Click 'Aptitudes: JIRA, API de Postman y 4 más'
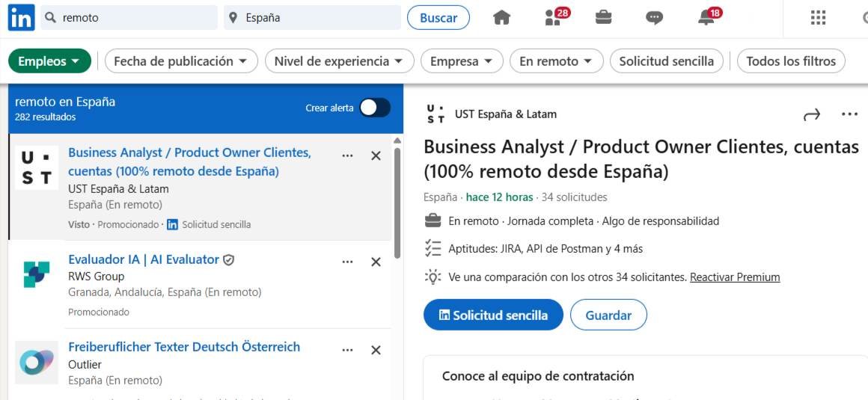The height and width of the screenshot is (400, 868). pyautogui.click(x=545, y=249)
